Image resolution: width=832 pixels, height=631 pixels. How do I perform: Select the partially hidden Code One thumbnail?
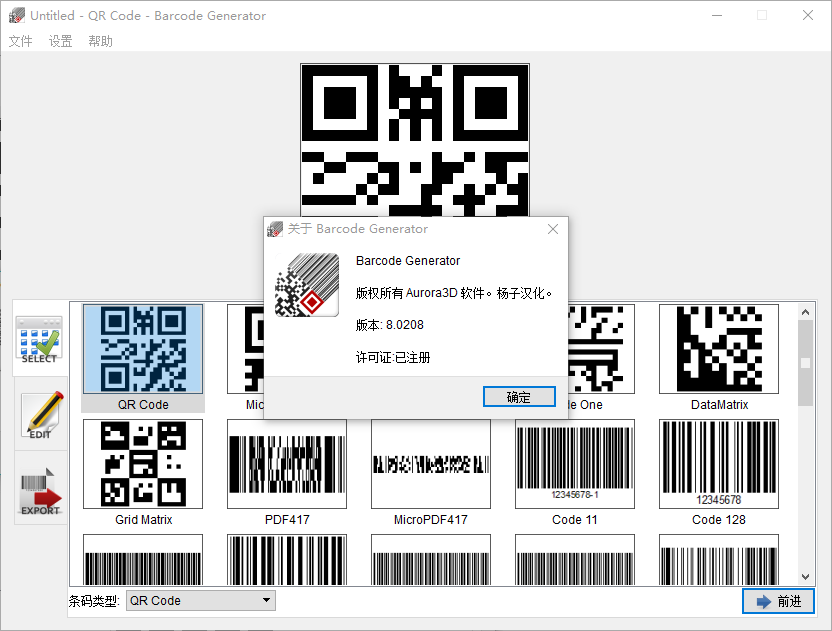[x=601, y=349]
